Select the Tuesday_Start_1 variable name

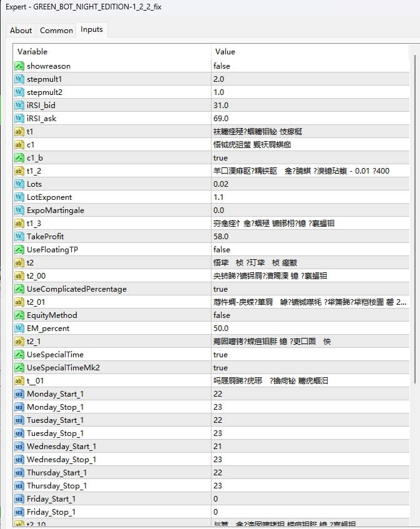tap(56, 420)
